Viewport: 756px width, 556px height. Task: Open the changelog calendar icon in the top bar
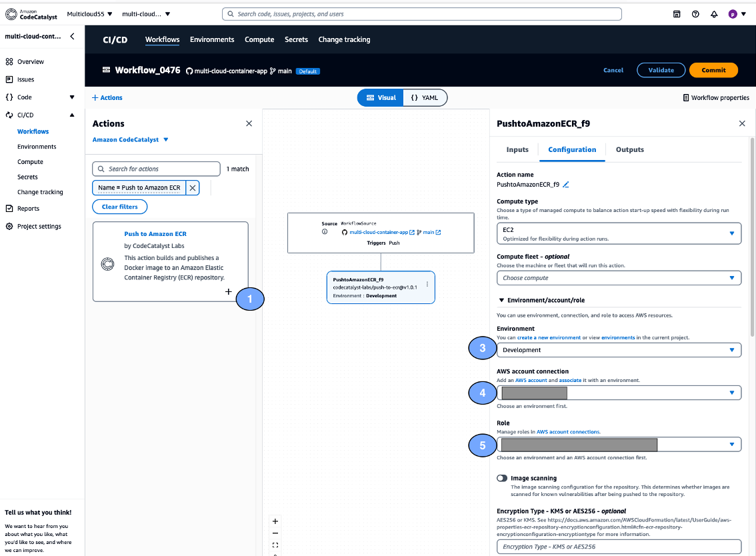pos(676,13)
